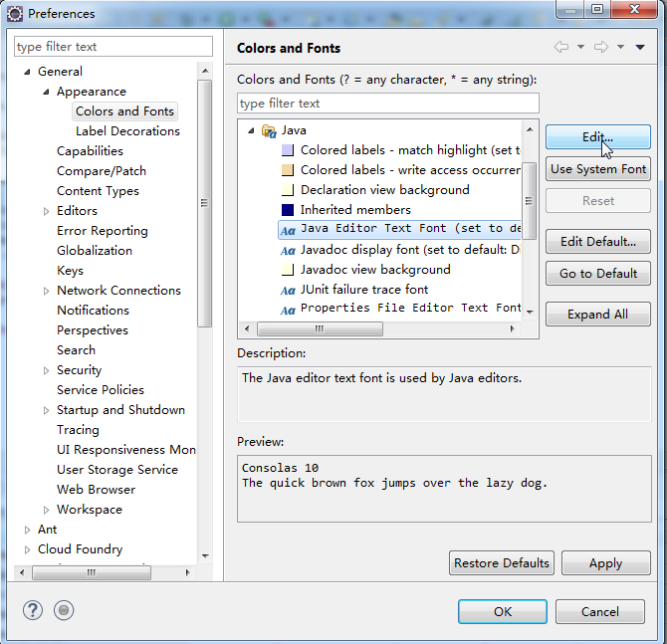Viewport: 667px width, 644px height.
Task: Click the Aa icon for Java Editor Text Font
Action: point(288,231)
